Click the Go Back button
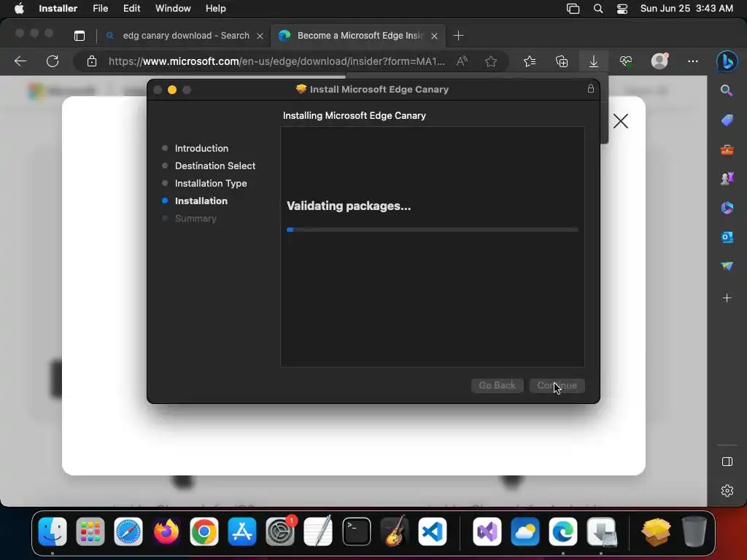 coord(497,385)
